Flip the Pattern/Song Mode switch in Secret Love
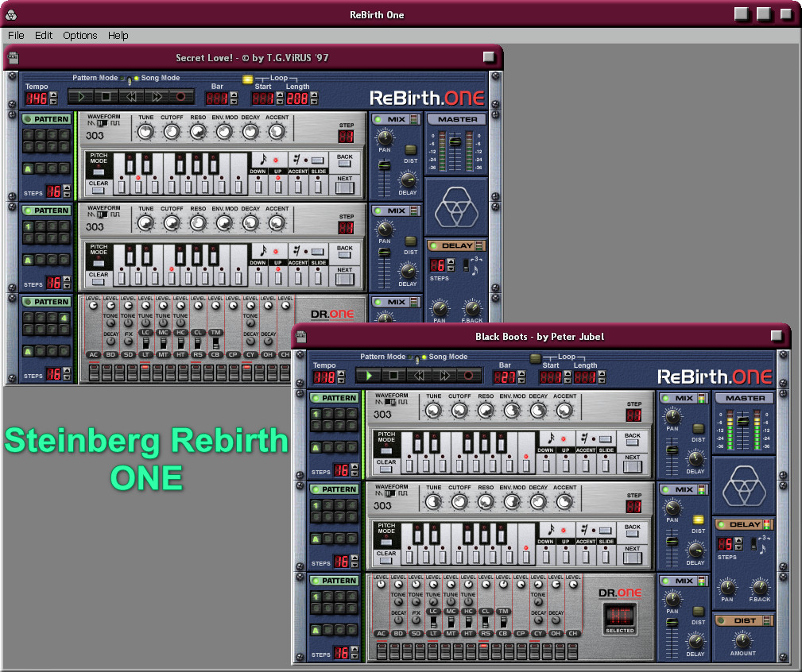Image resolution: width=802 pixels, height=672 pixels. 130,79
